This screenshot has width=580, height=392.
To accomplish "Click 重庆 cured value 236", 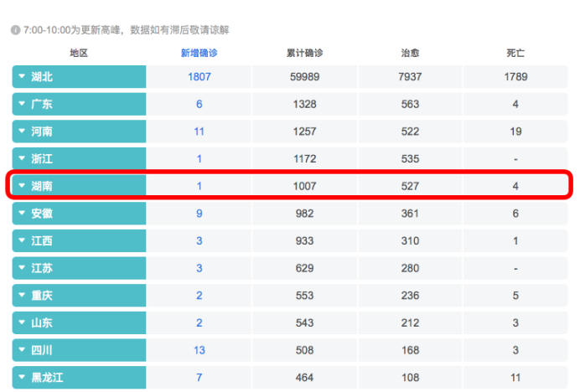I will pyautogui.click(x=410, y=296).
